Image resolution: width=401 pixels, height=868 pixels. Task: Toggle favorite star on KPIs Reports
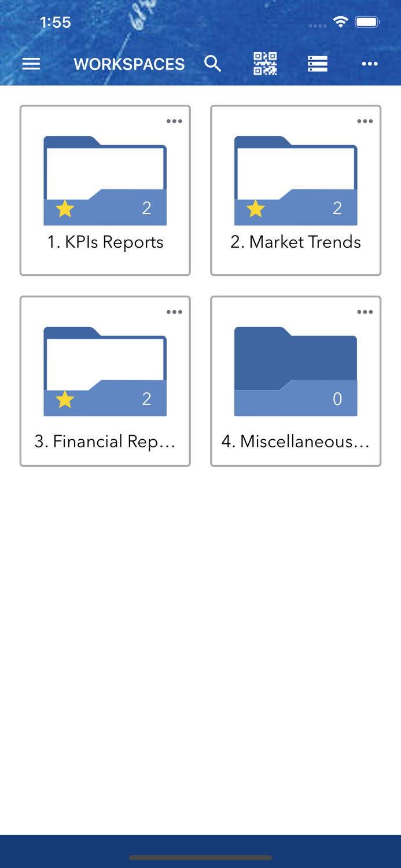click(x=65, y=208)
